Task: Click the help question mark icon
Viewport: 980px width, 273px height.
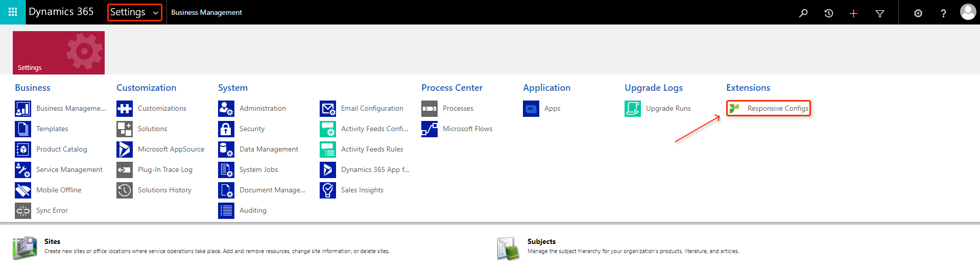Action: (x=943, y=13)
